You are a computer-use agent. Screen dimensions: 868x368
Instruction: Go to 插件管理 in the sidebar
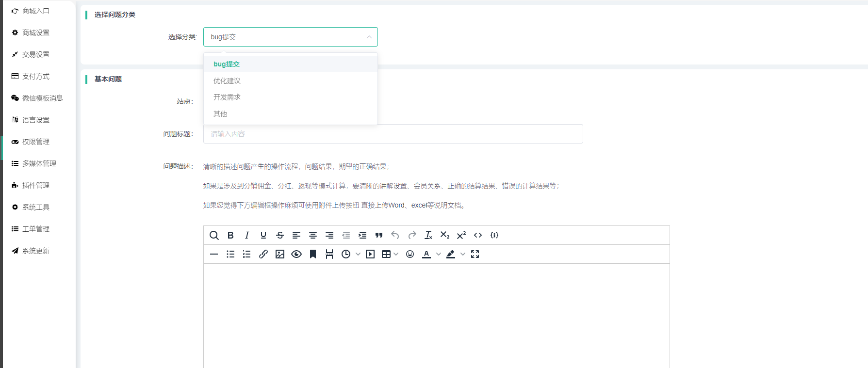coord(36,185)
